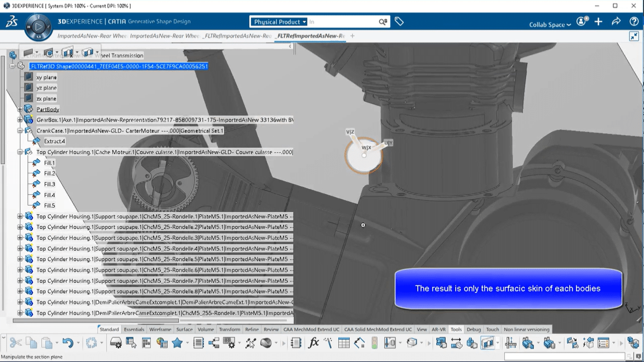Add a new tab with plus button
The width and height of the screenshot is (644, 362).
click(x=352, y=36)
